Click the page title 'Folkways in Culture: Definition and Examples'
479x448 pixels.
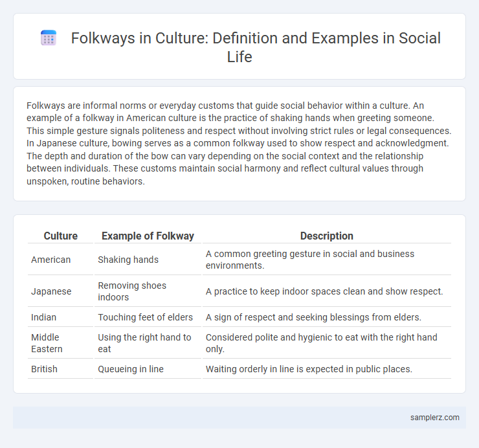(256, 47)
